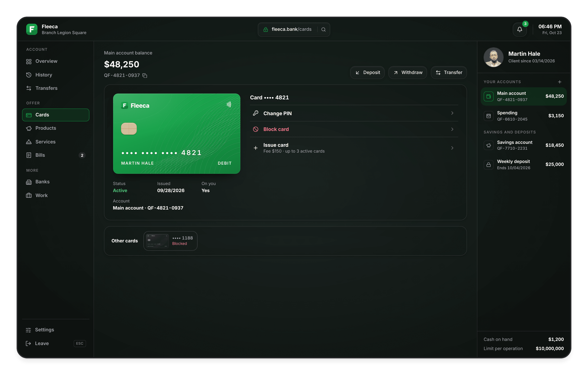588x375 pixels.
Task: Click the piggy bank icon of Savings account
Action: (x=489, y=145)
